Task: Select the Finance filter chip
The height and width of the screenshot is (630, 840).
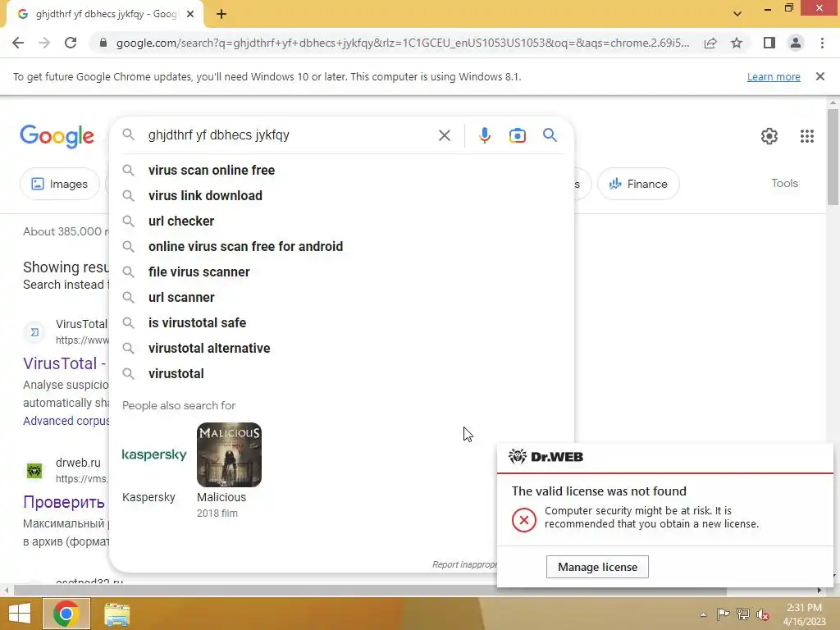Action: click(638, 184)
